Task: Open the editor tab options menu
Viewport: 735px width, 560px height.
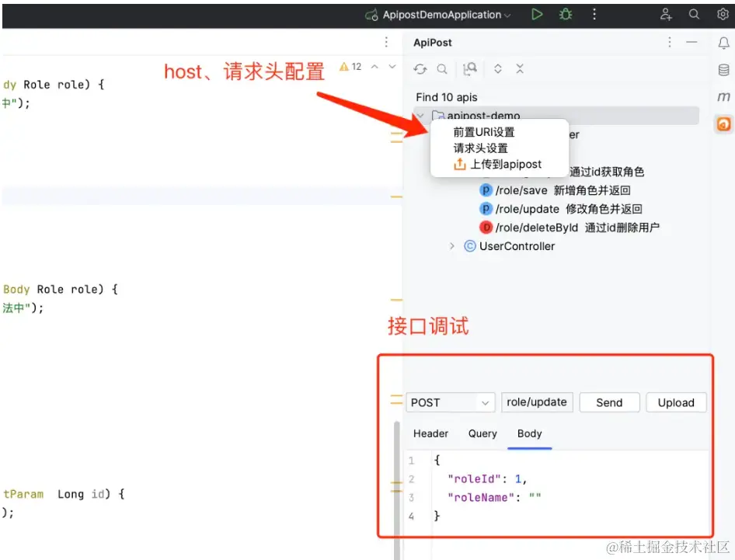Action: point(386,42)
